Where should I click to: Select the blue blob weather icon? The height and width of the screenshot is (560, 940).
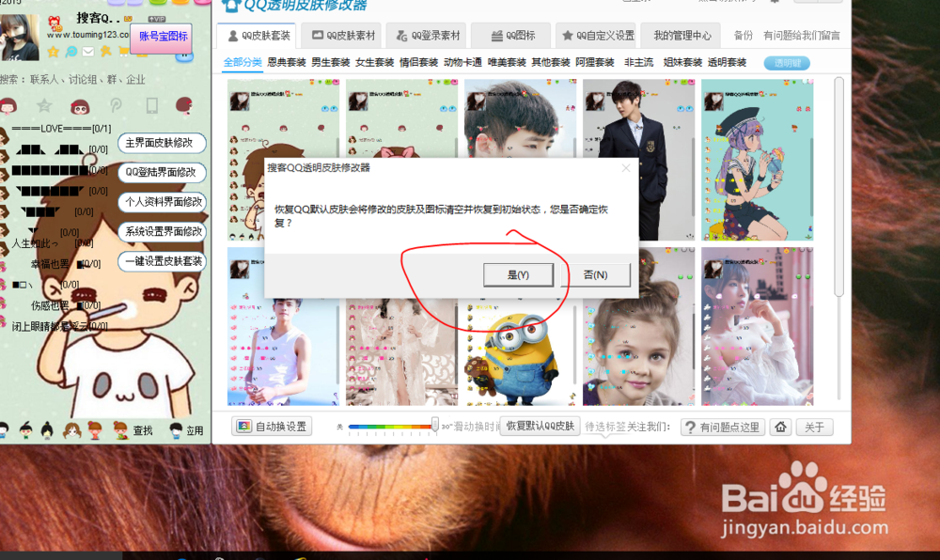184,56
